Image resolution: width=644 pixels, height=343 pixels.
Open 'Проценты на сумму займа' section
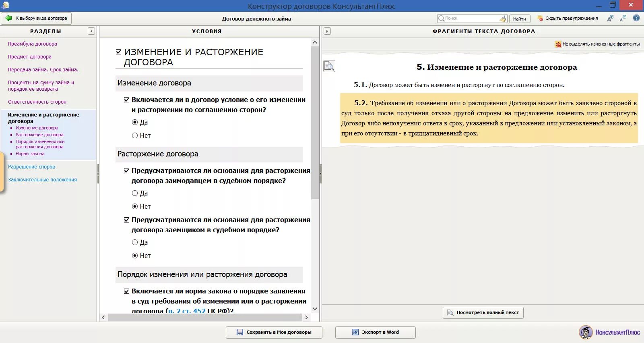point(41,86)
